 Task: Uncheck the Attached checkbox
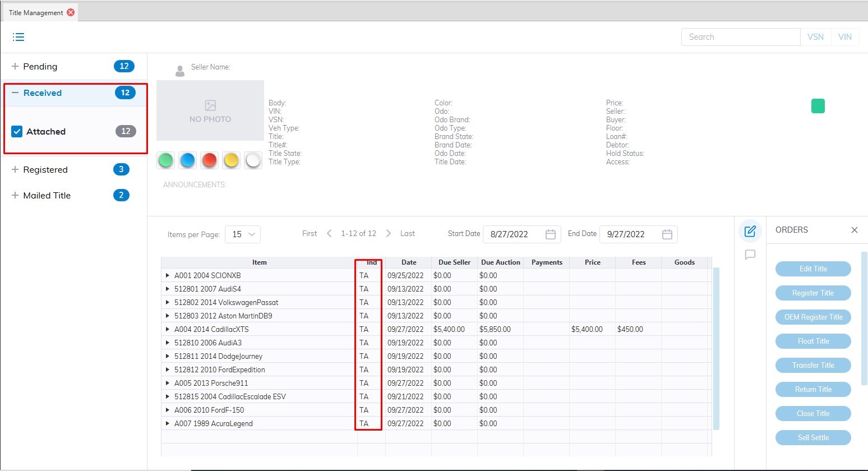[17, 132]
